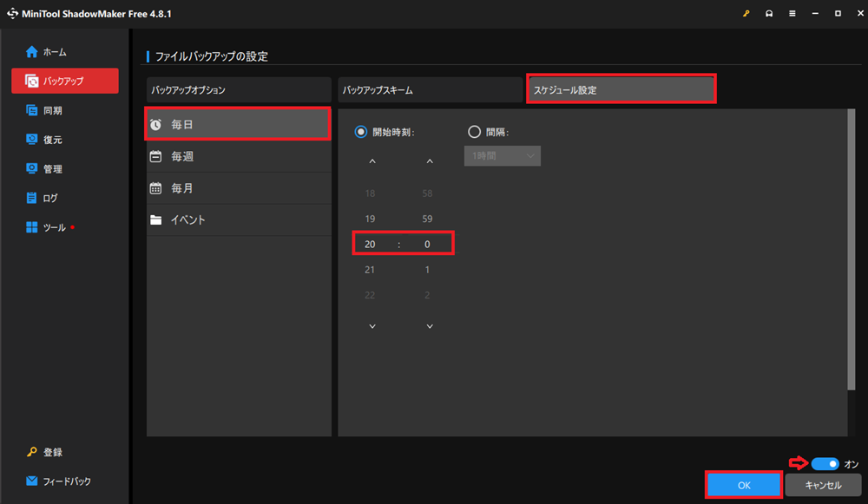View the ログ (Log) page
The image size is (868, 504).
[42, 198]
